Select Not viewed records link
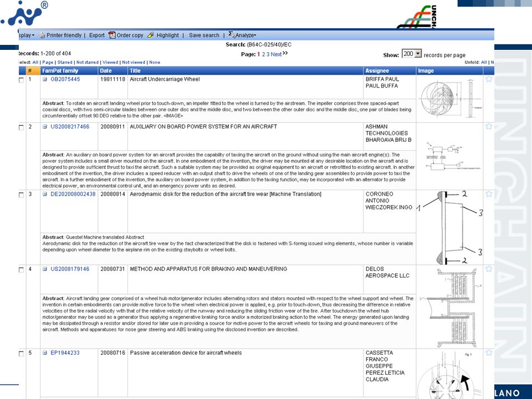This screenshot has height=399, width=532. pyautogui.click(x=134, y=63)
